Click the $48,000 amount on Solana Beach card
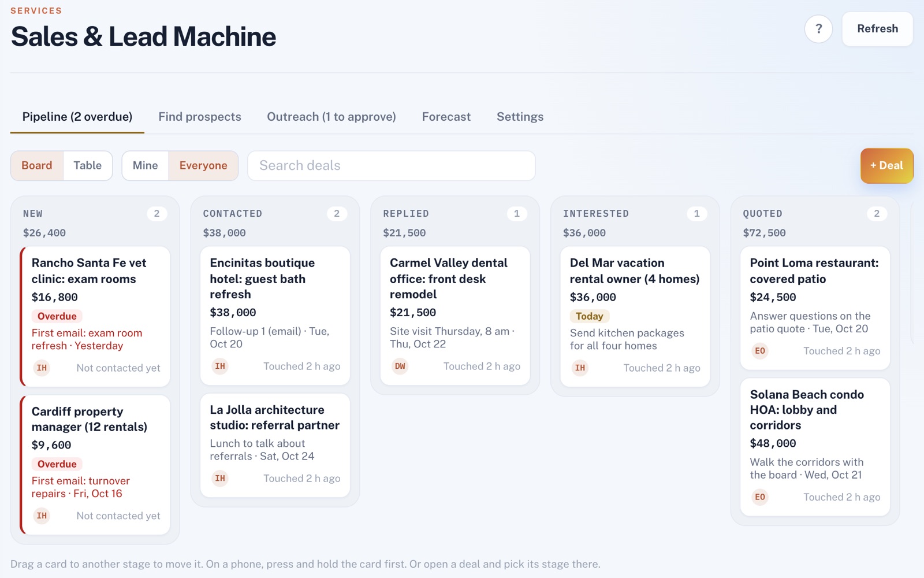Viewport: 924px width, 578px height. [x=773, y=443]
